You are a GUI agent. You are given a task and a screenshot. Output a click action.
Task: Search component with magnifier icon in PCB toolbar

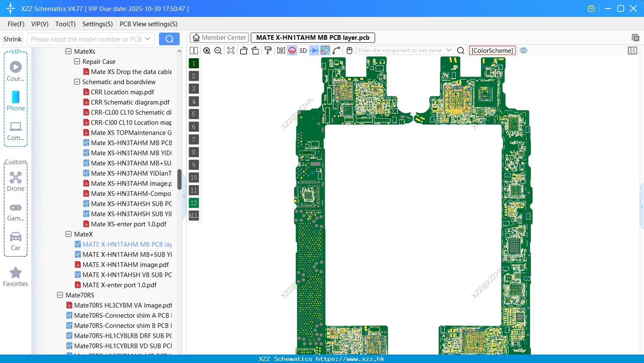(x=461, y=50)
